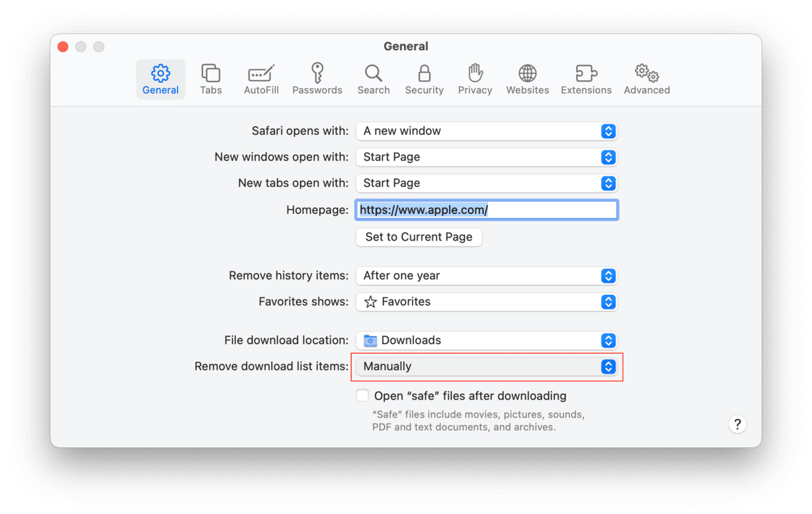Viewport: 812px width, 514px height.
Task: Click the "General" window title text
Action: tap(406, 46)
